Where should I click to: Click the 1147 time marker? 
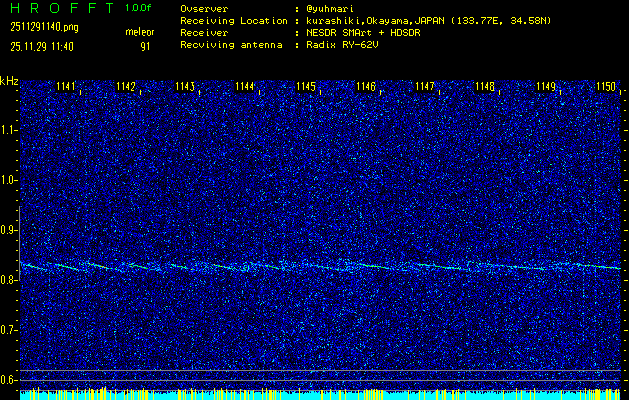426,87
